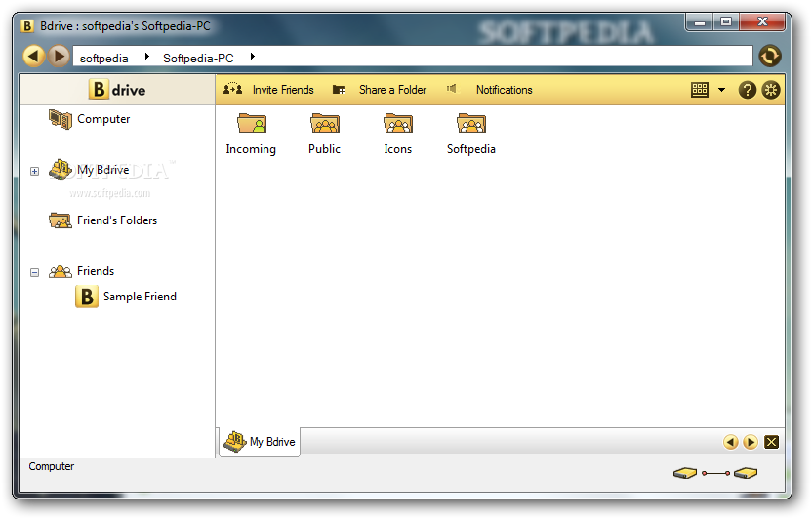Click the Computer status bar text
Screen dimensions: 812x519
(52, 466)
